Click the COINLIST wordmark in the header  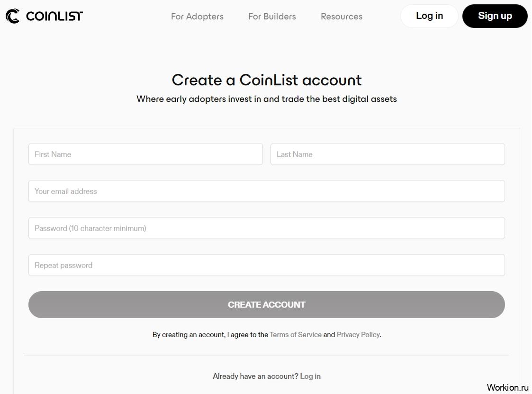(x=54, y=16)
